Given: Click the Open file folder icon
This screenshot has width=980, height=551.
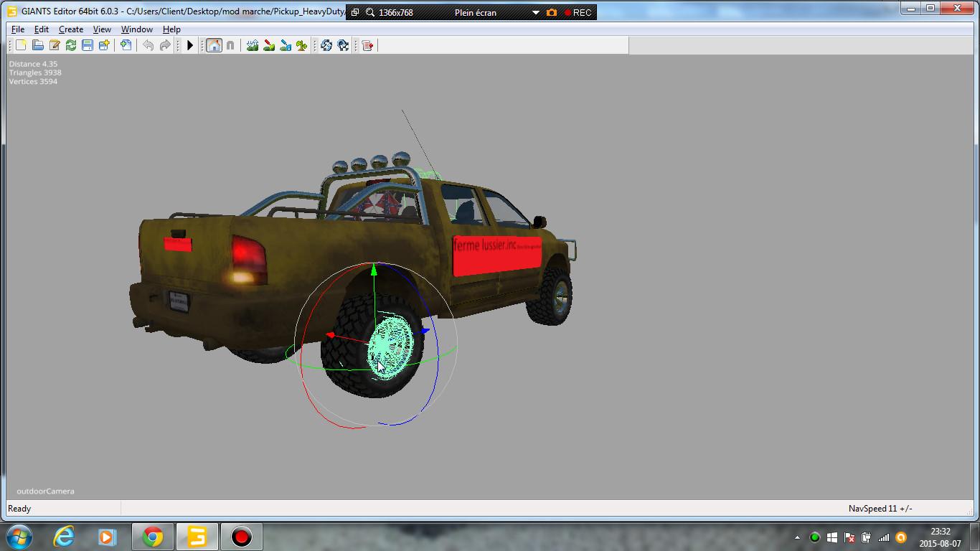Looking at the screenshot, I should coord(37,45).
